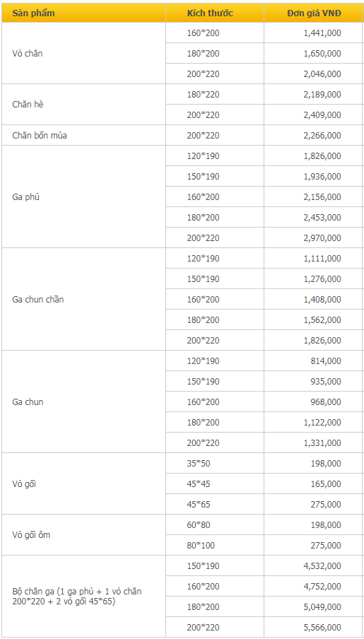This screenshot has height=639, width=364.
Task: Select the Chăn bốn mùa product cell
Action: coord(84,135)
